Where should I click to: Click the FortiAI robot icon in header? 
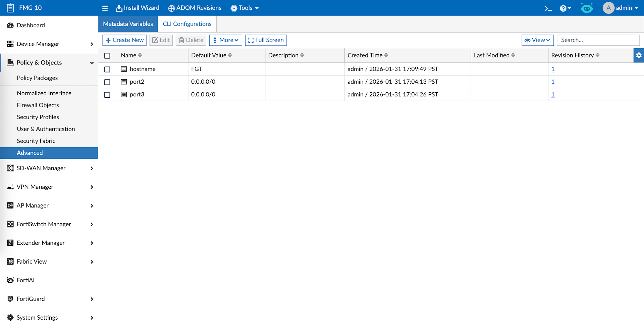click(587, 8)
